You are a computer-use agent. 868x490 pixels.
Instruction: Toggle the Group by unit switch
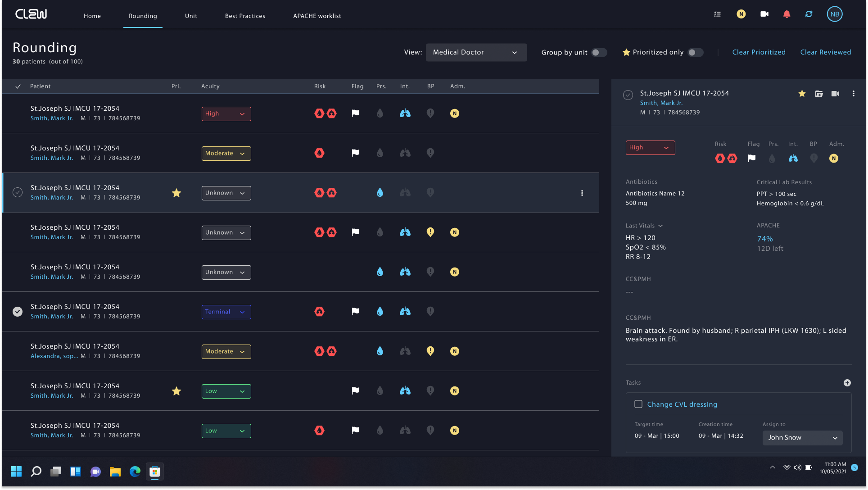599,53
